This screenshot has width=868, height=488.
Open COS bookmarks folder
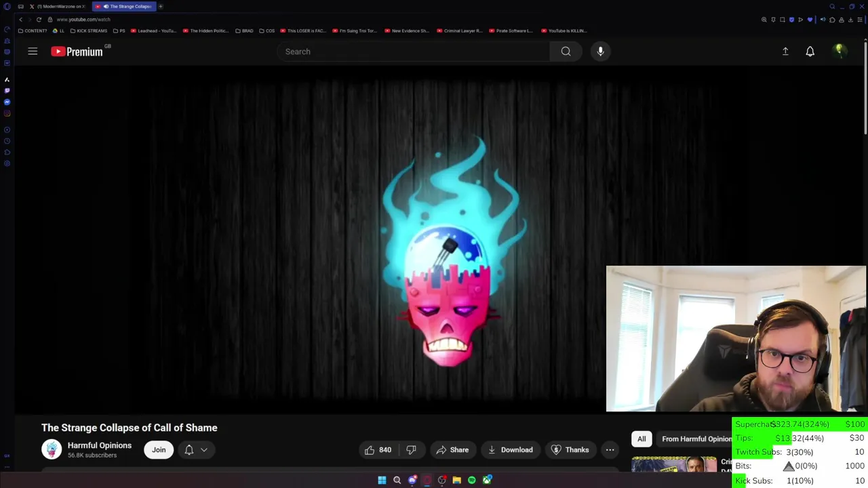click(x=267, y=30)
